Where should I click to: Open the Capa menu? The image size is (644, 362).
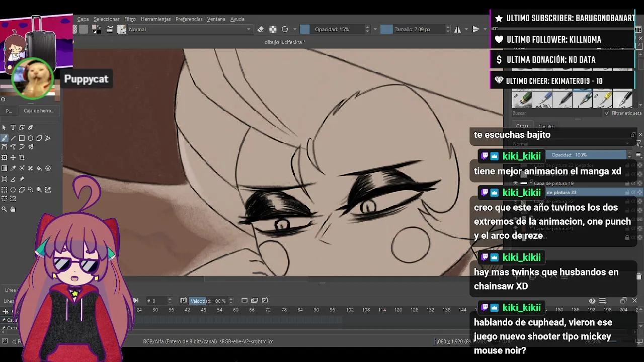tap(83, 19)
